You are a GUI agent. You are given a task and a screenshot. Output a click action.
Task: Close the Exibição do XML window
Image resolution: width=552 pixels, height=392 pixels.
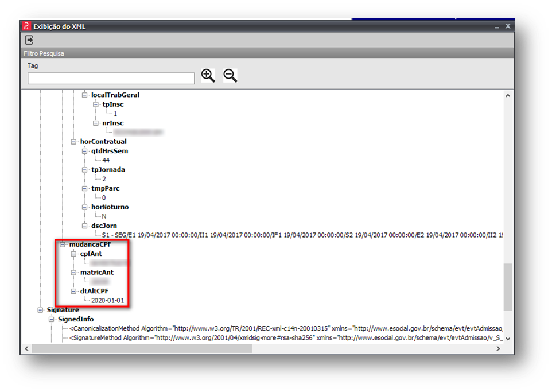508,26
